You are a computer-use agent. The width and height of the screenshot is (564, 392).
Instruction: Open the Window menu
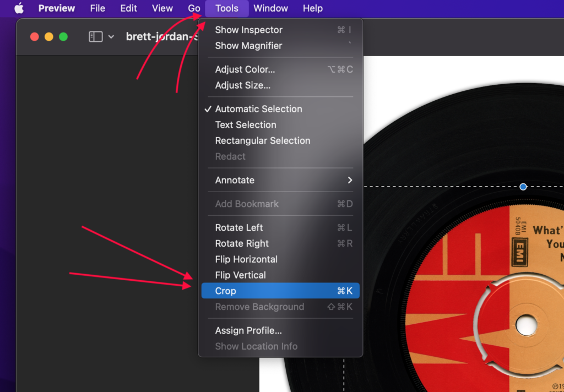270,8
